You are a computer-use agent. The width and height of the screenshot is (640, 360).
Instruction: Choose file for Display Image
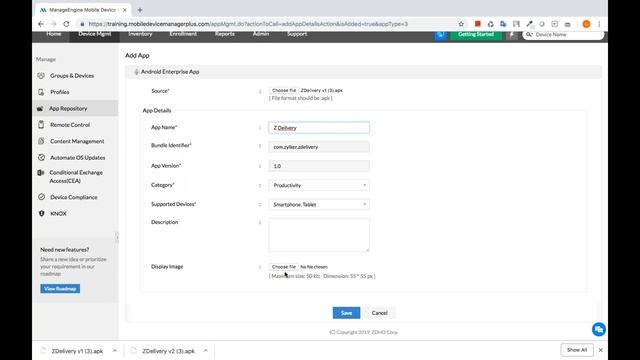pos(284,267)
